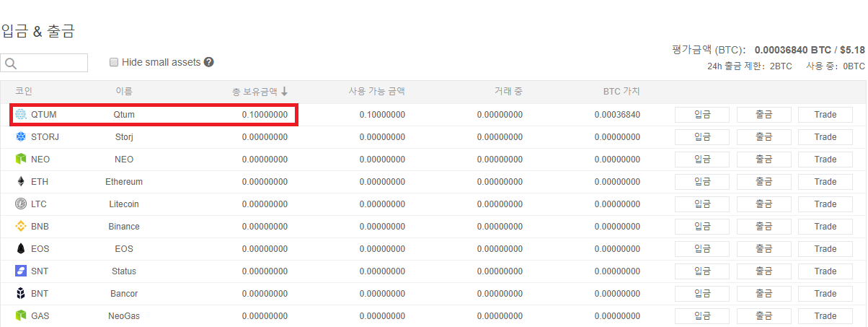Click the 24h 출금 제한: 2BTC text

(750, 66)
